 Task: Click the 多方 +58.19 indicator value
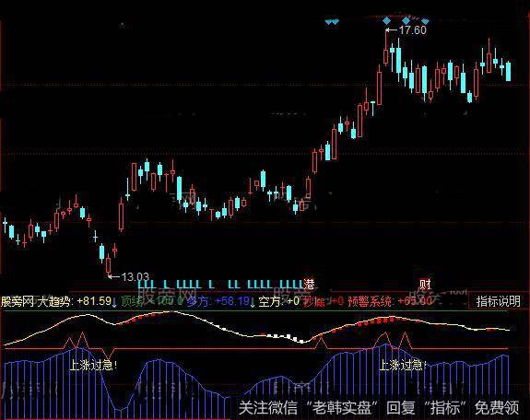tap(218, 301)
